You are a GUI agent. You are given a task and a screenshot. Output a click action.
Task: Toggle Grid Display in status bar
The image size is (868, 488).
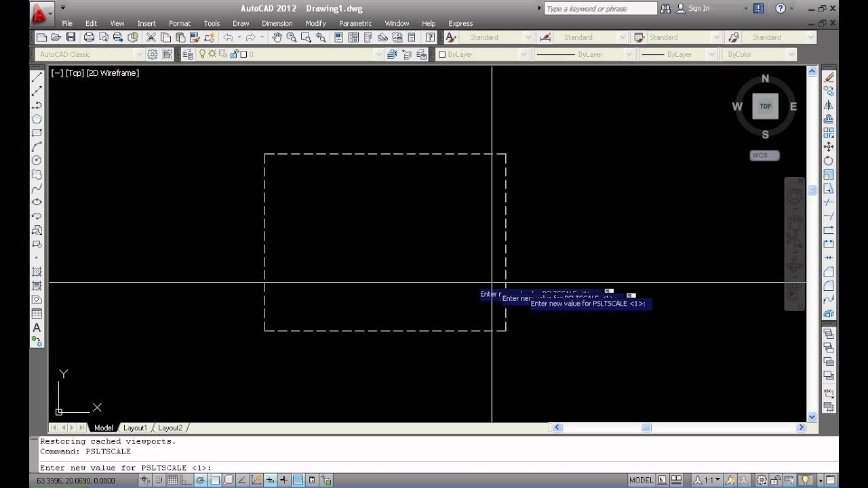(172, 480)
